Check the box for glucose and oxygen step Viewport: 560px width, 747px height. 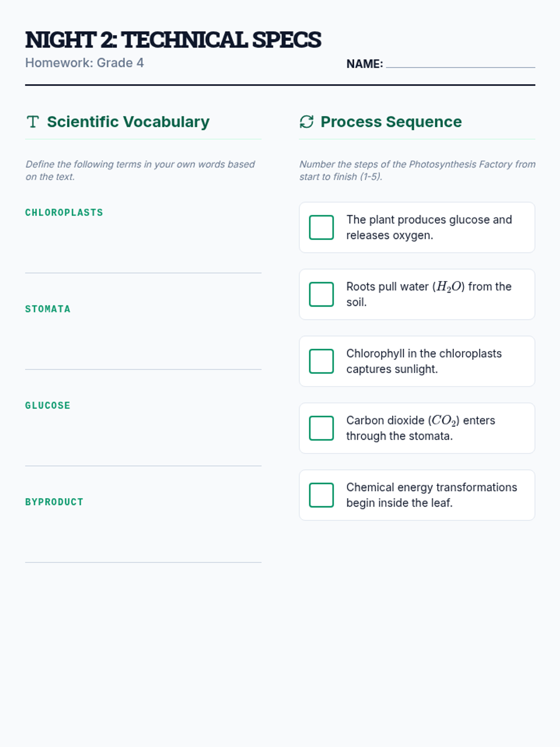(x=322, y=227)
